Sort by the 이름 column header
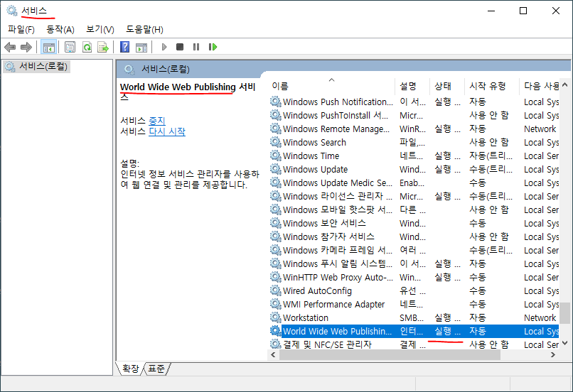The height and width of the screenshot is (392, 573). point(331,86)
